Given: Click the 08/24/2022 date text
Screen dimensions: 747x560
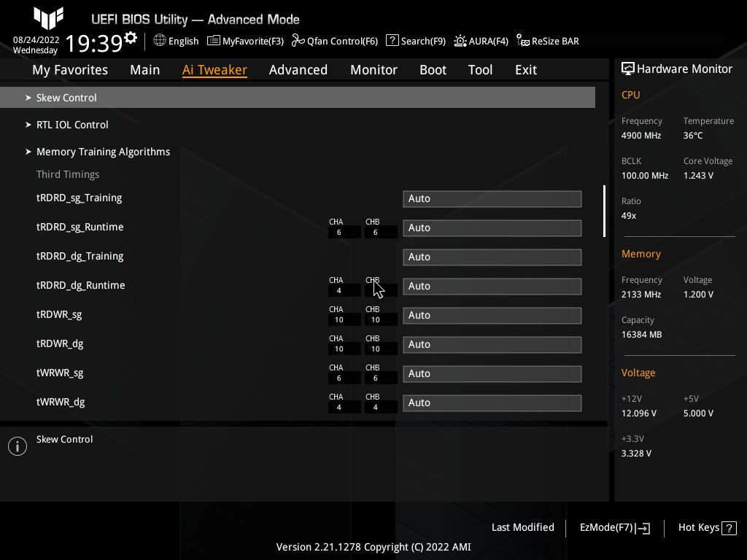Looking at the screenshot, I should coord(36,40).
